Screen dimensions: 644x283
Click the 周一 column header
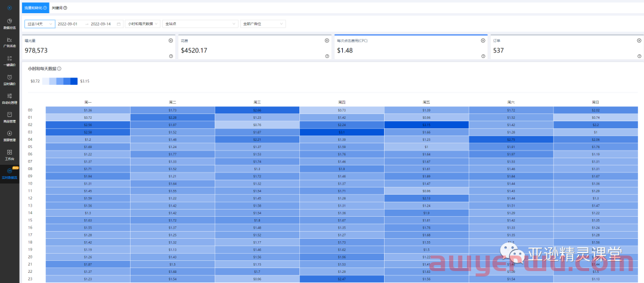(x=88, y=102)
